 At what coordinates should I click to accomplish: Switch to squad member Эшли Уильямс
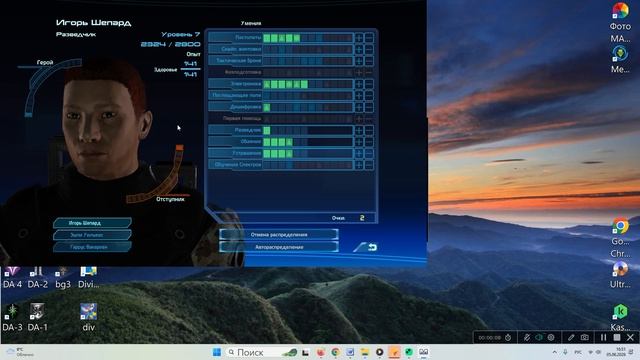(93, 235)
